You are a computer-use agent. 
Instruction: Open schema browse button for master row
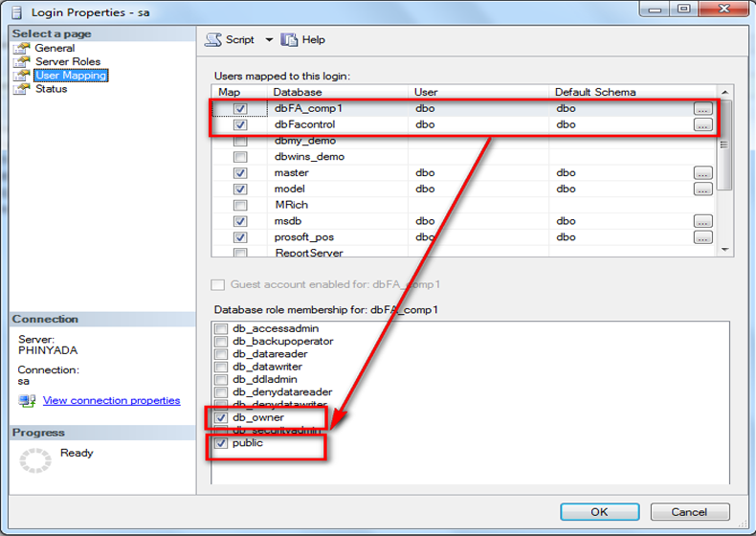[x=702, y=173]
